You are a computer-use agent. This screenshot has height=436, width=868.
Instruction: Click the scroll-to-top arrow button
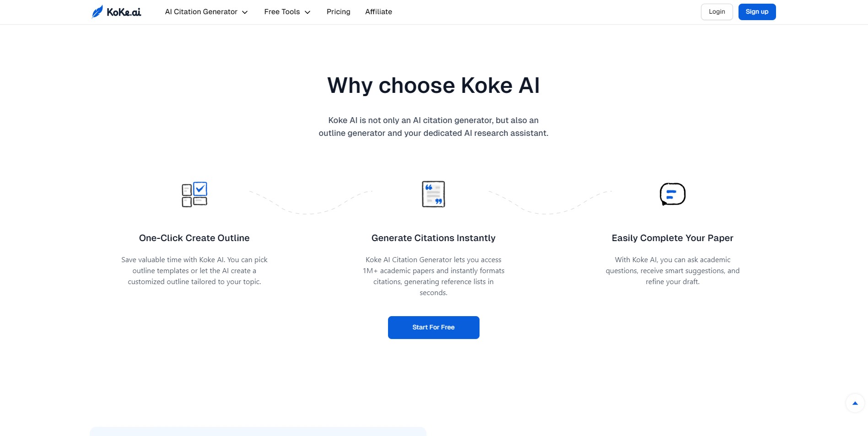(855, 403)
